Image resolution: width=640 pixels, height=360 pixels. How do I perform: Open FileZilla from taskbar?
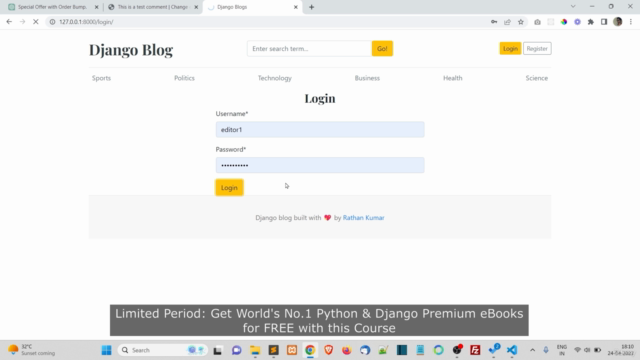click(x=475, y=350)
